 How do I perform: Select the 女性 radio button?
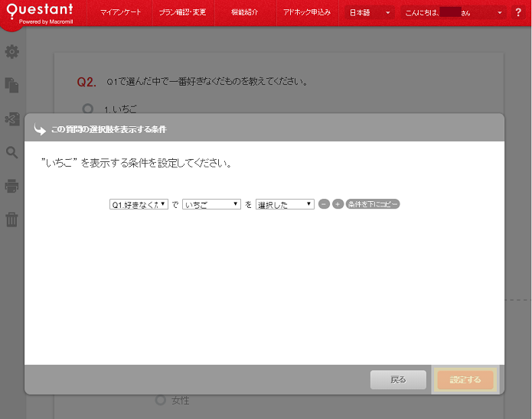[x=160, y=399]
